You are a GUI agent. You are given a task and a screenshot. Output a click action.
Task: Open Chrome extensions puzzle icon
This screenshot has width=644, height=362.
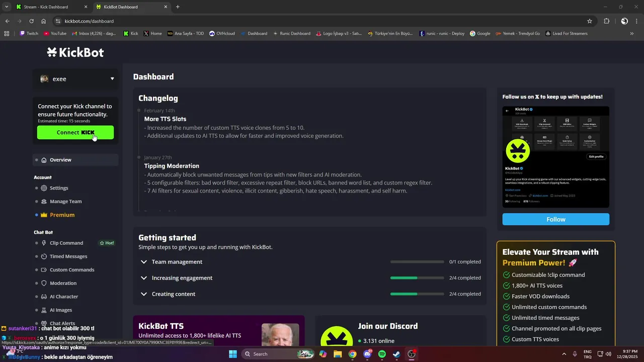[606, 21]
